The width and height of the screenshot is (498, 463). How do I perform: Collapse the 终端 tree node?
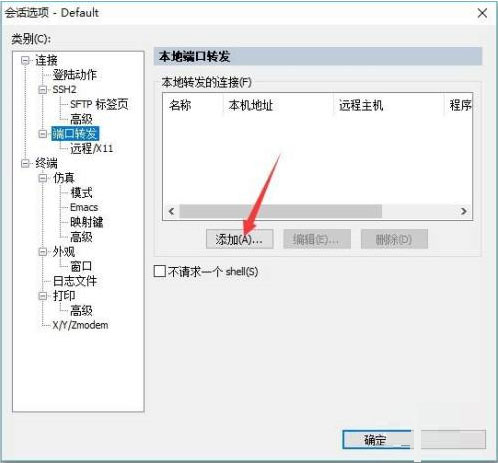point(25,163)
